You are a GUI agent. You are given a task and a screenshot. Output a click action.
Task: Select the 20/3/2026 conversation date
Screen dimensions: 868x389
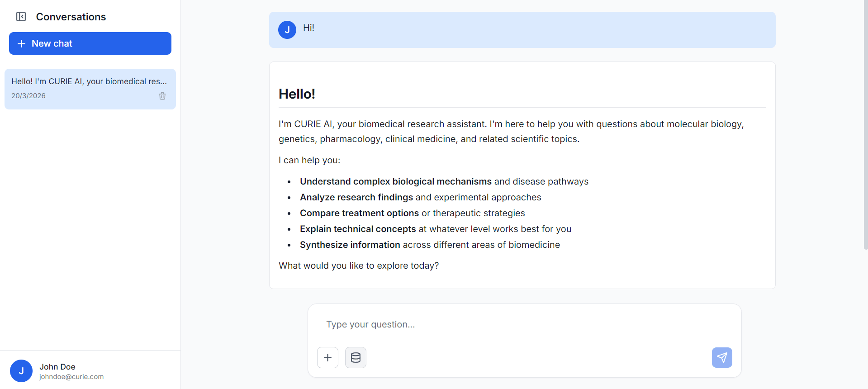point(28,96)
